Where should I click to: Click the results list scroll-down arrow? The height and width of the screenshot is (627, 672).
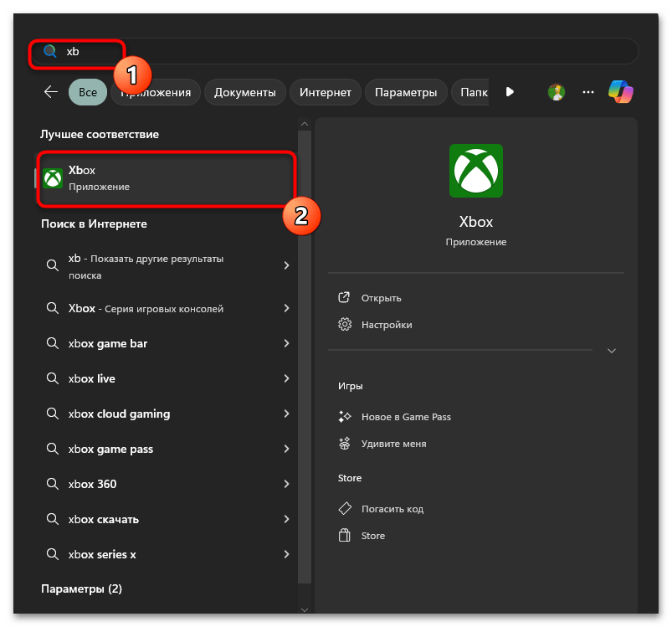305,610
